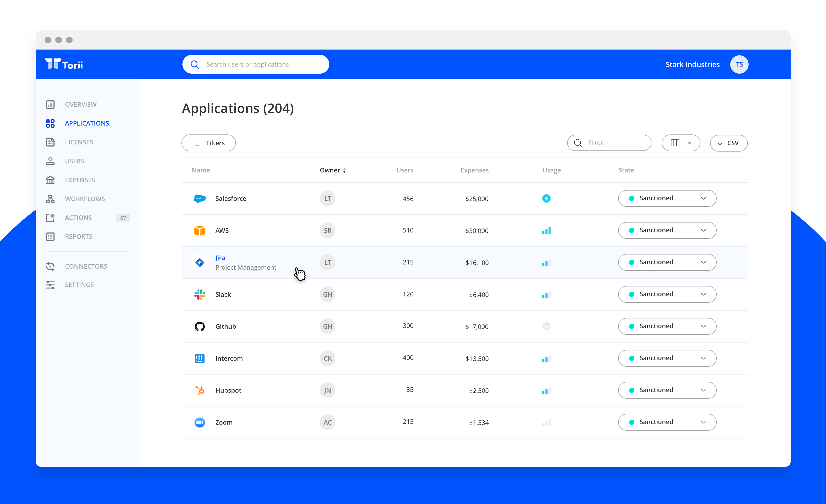Click the Torii logo in header
This screenshot has height=504, width=826.
coord(64,64)
